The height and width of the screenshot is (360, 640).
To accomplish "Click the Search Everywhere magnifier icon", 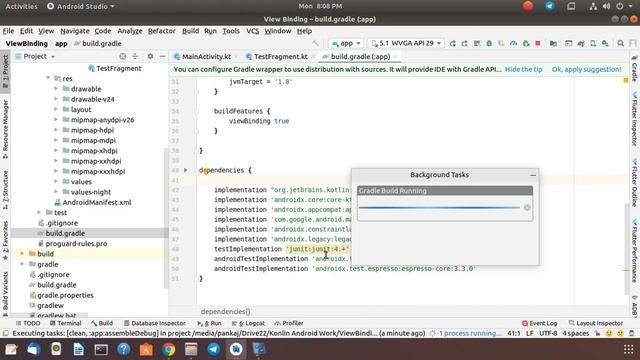I will [x=620, y=43].
